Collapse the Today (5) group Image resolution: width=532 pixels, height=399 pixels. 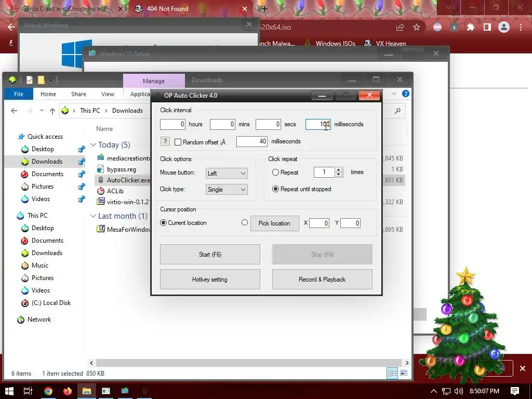(93, 145)
